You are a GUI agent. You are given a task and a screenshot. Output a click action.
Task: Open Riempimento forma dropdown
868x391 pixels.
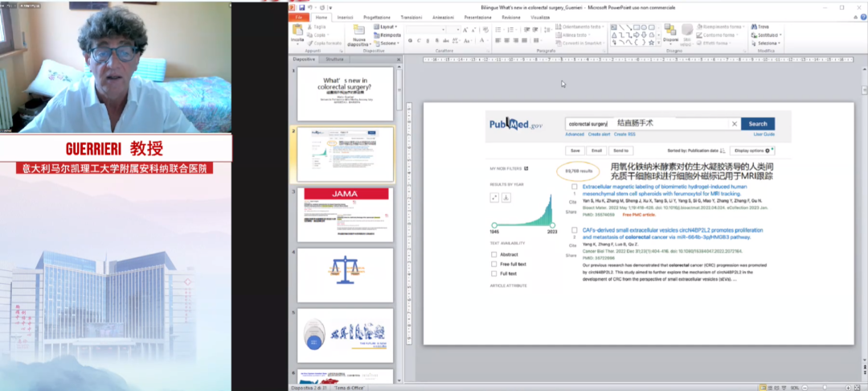[721, 27]
